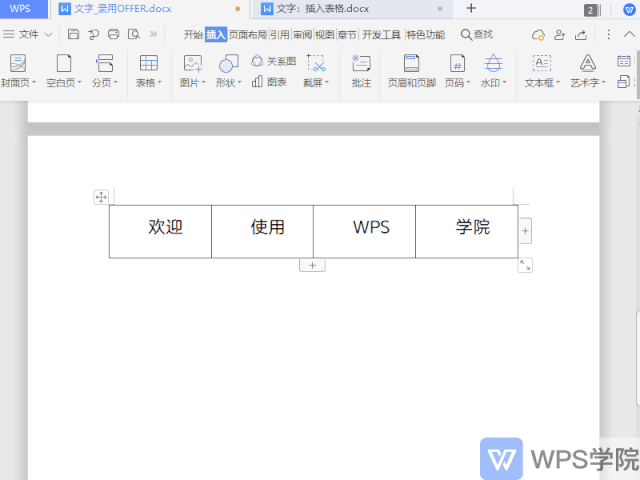
Task: Insert a 图表 chart
Action: (269, 82)
